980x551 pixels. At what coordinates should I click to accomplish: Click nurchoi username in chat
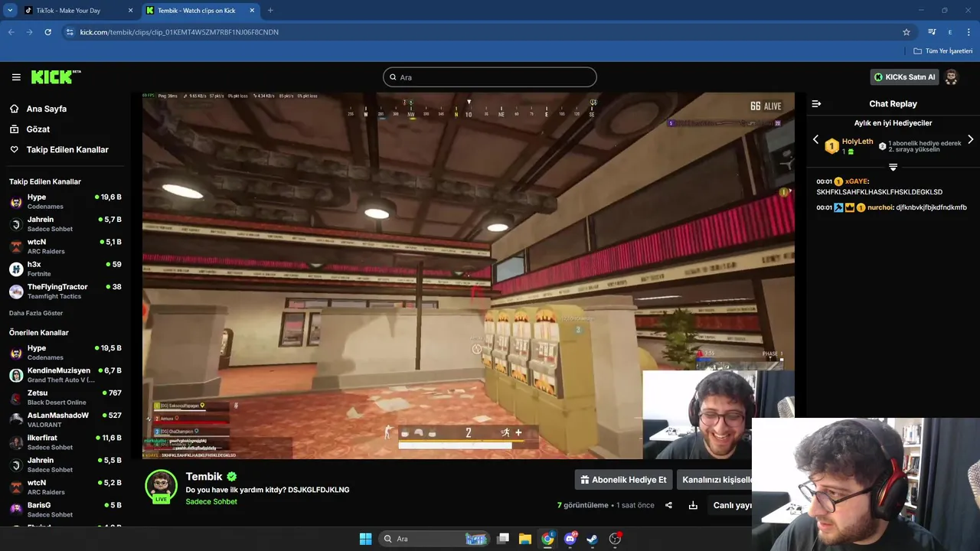click(880, 207)
